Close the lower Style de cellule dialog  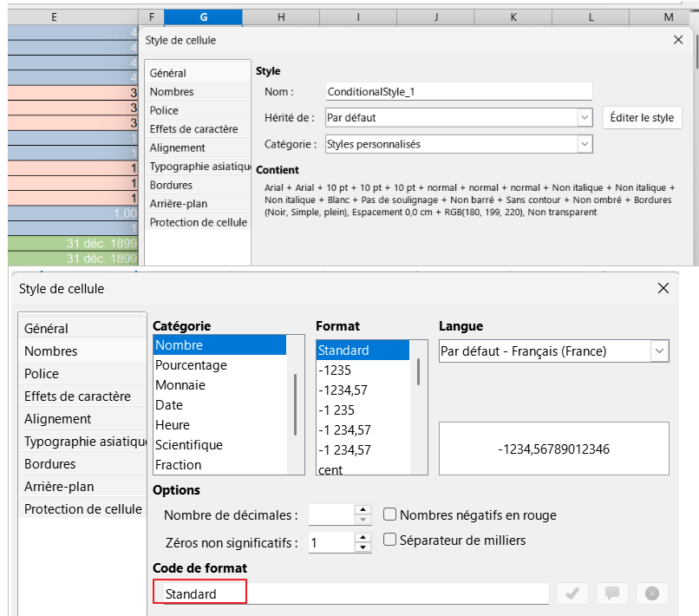pyautogui.click(x=663, y=288)
